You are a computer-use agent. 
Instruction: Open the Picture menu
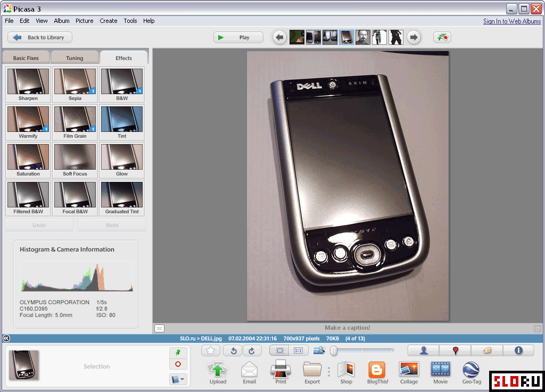(85, 21)
